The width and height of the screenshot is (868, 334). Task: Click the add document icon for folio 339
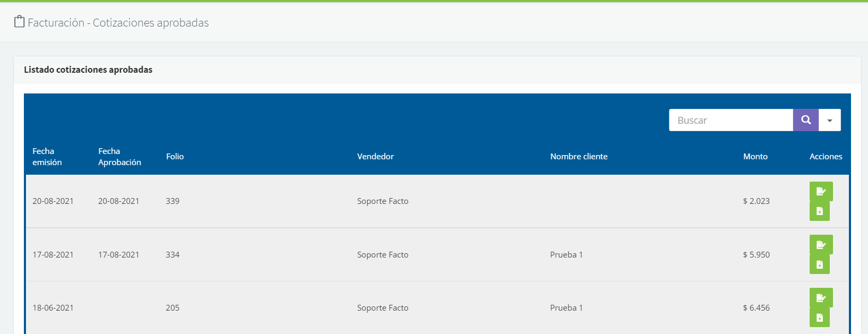click(819, 211)
